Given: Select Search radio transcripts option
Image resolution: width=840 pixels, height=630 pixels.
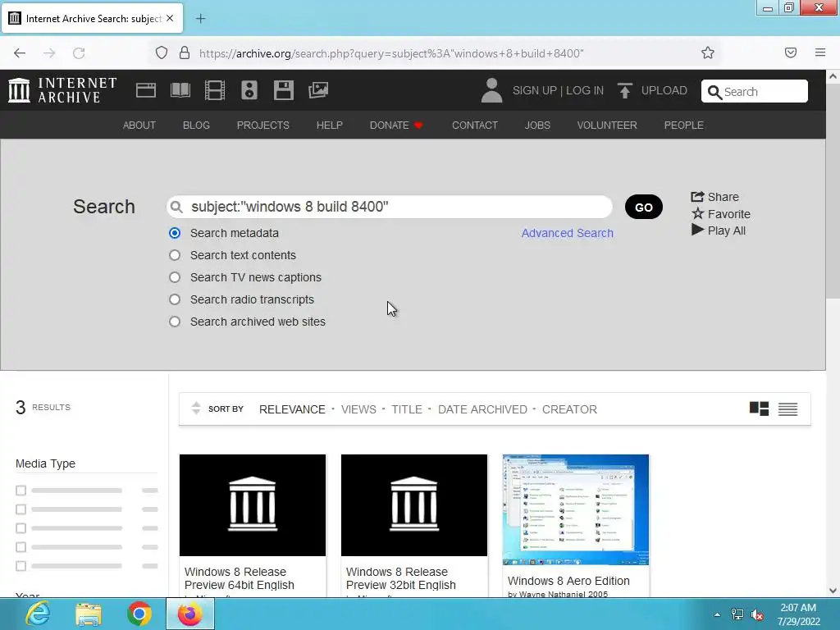Looking at the screenshot, I should [175, 299].
